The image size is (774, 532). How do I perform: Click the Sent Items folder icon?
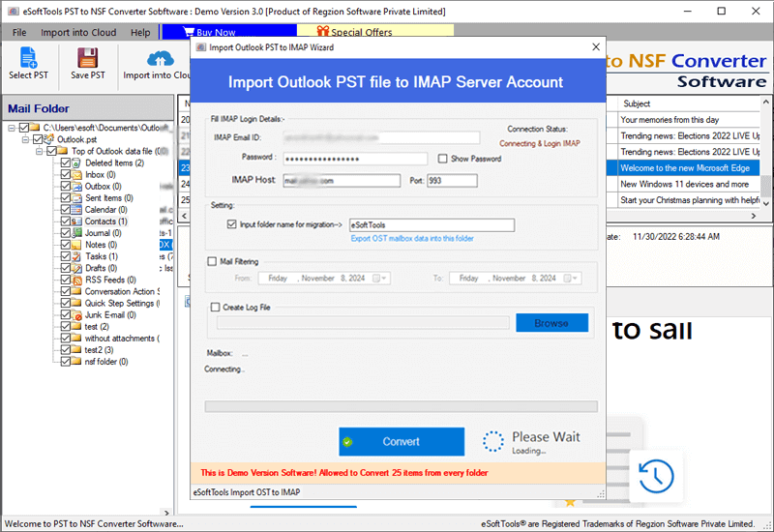[x=76, y=198]
